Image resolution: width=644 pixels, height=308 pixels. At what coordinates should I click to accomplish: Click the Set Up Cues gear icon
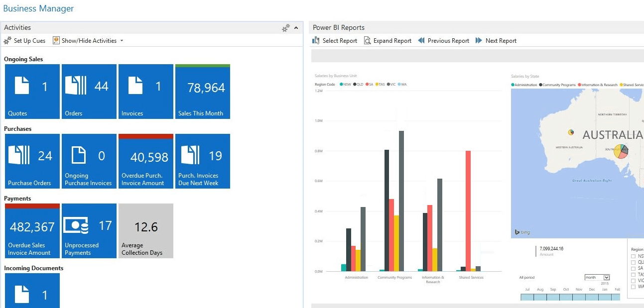click(x=7, y=41)
